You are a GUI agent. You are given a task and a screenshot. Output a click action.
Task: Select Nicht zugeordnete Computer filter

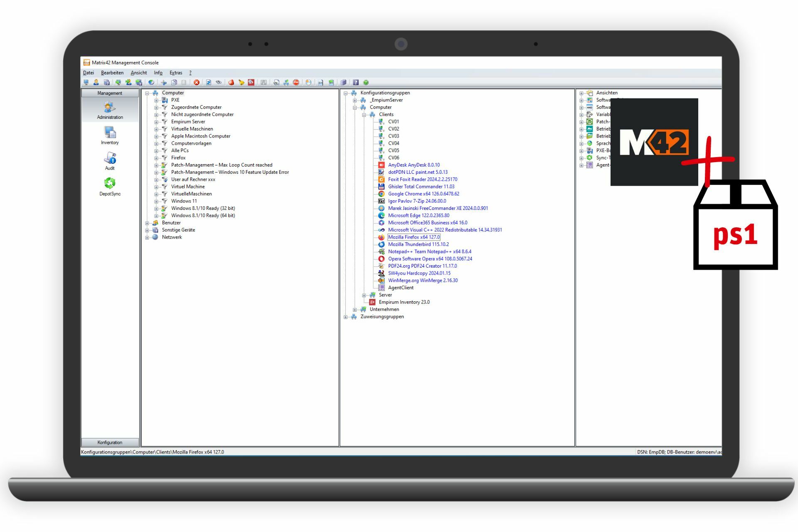point(202,114)
